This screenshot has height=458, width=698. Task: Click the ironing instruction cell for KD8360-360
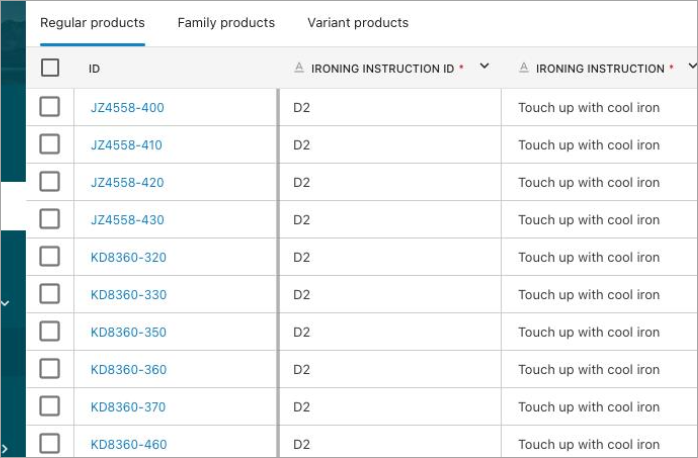click(x=589, y=370)
